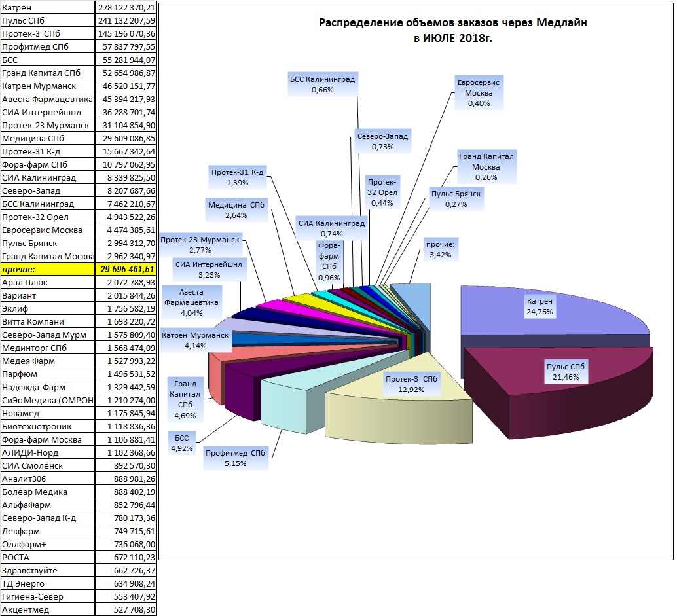Click the Гранд Капитал СПб 4,69% label
This screenshot has width=677, height=616.
click(x=185, y=400)
